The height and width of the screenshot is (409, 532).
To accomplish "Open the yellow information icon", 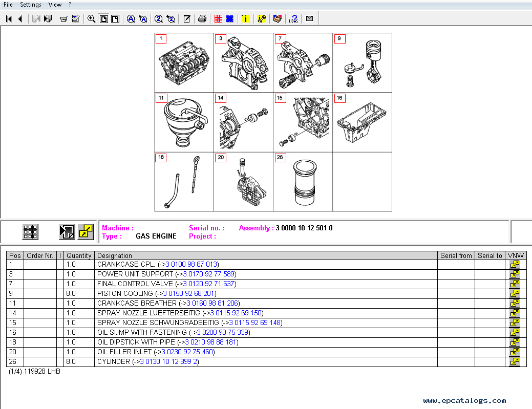I will pyautogui.click(x=245, y=19).
